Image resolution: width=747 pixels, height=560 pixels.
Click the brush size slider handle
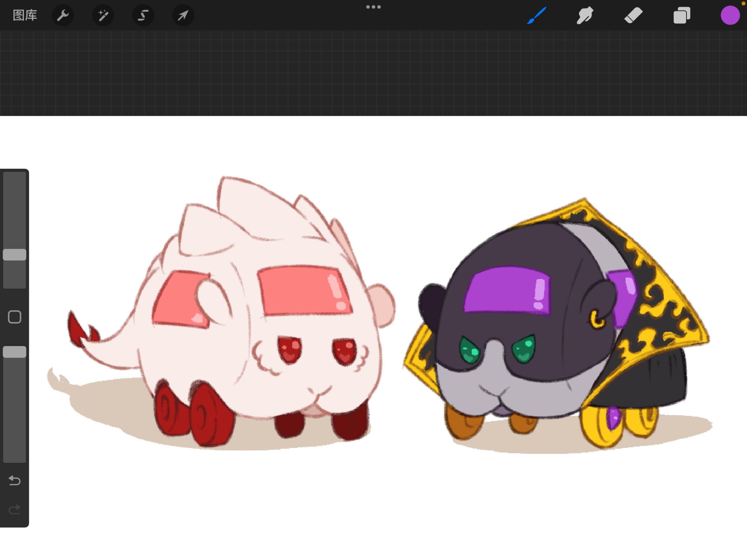tap(15, 255)
